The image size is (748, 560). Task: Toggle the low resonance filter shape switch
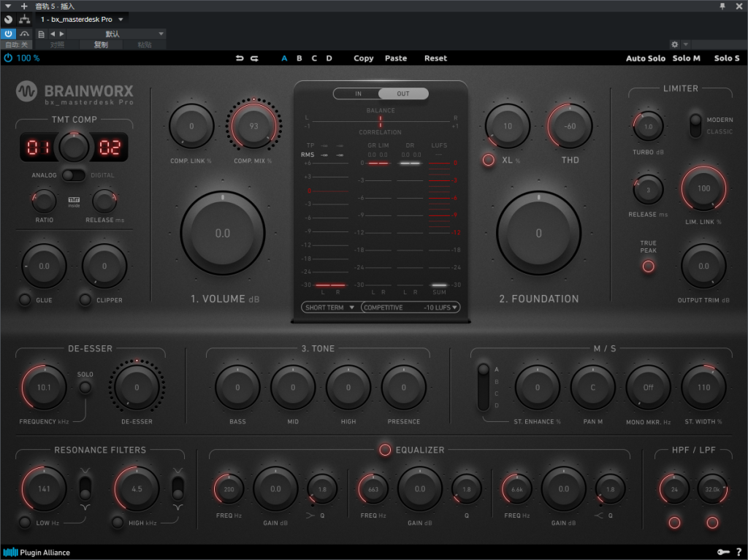point(85,489)
